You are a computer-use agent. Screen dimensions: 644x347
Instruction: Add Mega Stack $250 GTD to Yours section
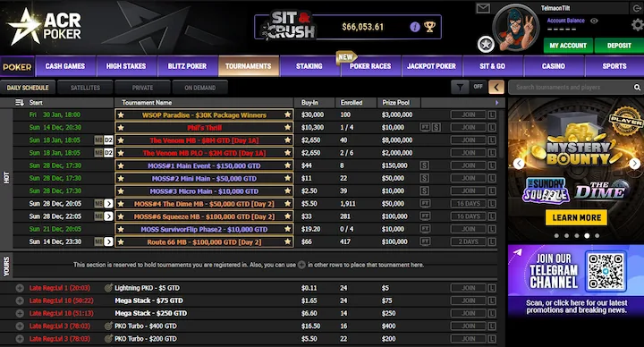pyautogui.click(x=20, y=313)
